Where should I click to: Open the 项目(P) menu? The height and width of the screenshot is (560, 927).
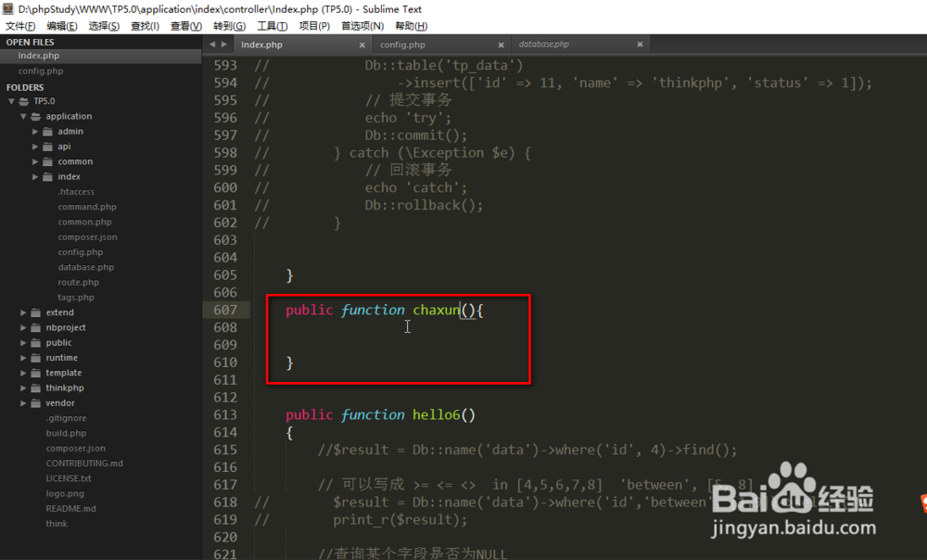point(314,26)
